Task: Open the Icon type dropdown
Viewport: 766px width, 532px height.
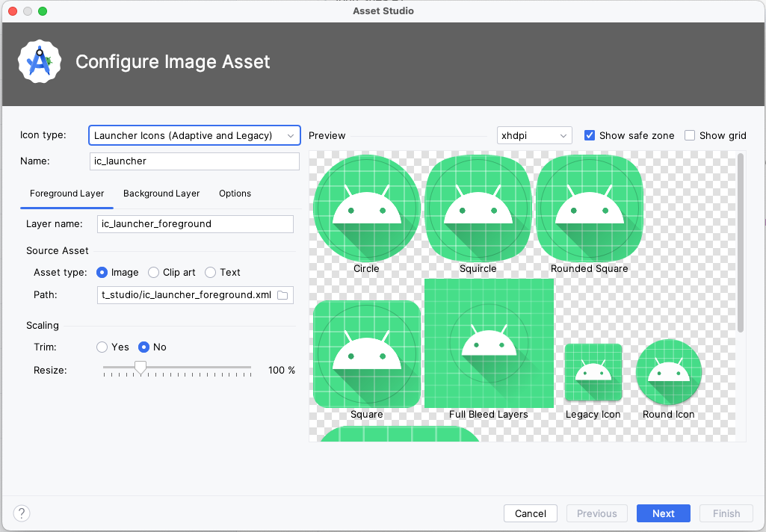Action: click(x=194, y=135)
